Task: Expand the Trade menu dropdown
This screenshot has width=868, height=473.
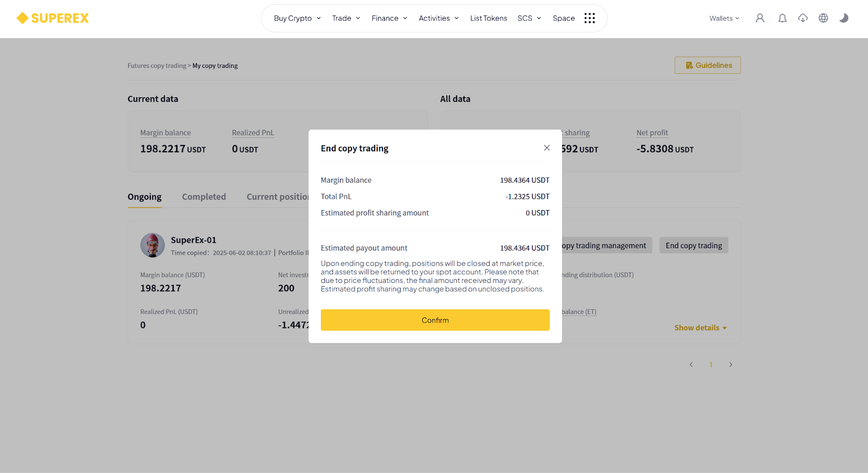Action: pyautogui.click(x=346, y=18)
